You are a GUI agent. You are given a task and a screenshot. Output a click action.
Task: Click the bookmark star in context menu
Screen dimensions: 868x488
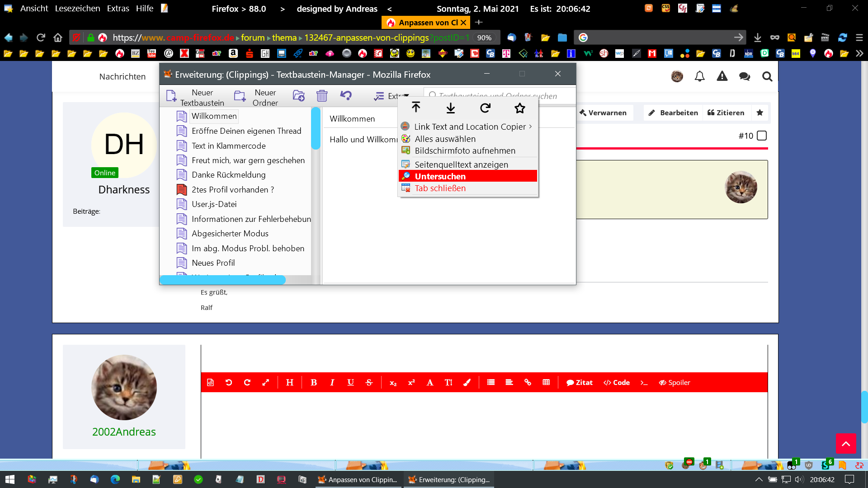tap(520, 108)
